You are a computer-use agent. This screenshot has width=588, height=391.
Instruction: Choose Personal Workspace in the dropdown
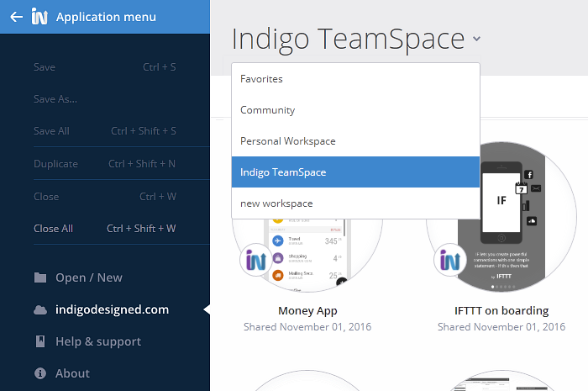pos(355,141)
